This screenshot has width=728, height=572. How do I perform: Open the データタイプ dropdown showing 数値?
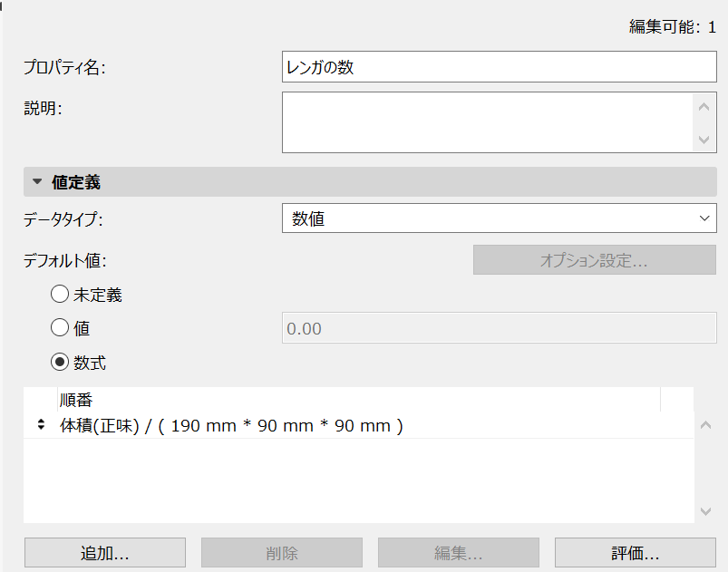click(x=499, y=218)
